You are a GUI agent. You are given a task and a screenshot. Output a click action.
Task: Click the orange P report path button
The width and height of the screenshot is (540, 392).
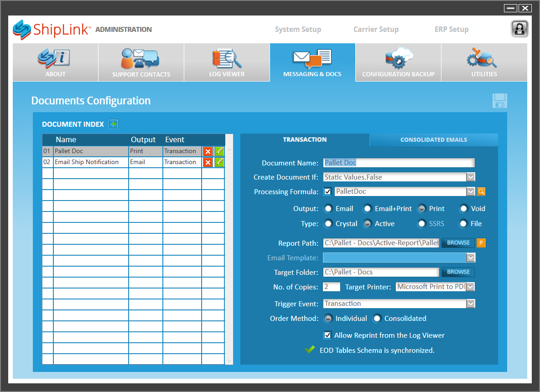[481, 243]
